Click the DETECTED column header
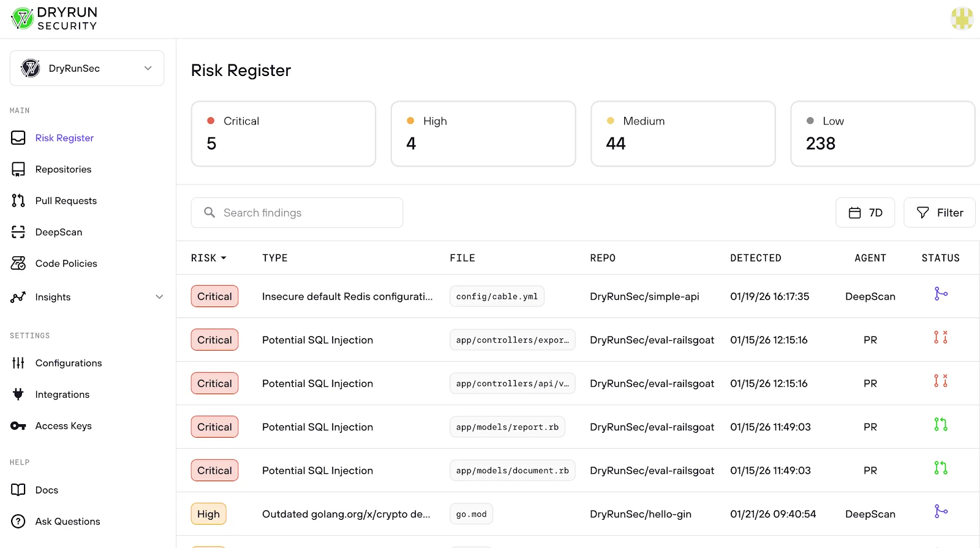The height and width of the screenshot is (548, 980). 756,258
